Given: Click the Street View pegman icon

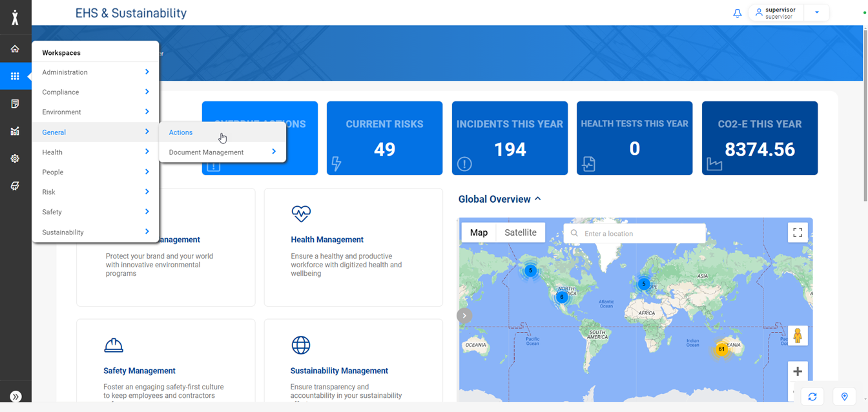Looking at the screenshot, I should [798, 336].
